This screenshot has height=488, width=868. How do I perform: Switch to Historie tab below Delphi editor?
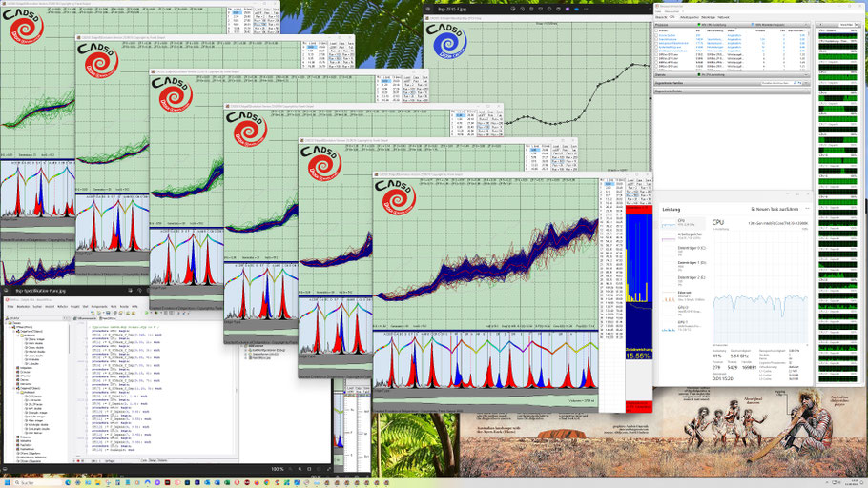coord(162,460)
